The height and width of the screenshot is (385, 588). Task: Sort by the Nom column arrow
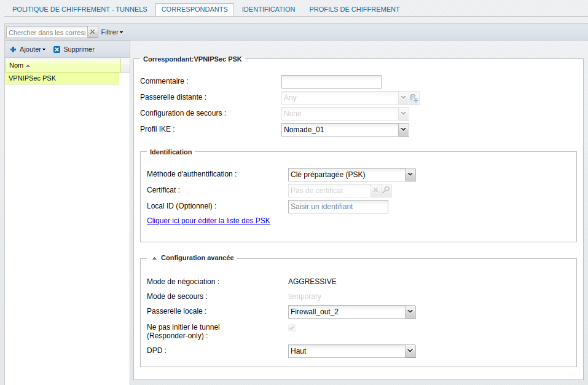[28, 66]
